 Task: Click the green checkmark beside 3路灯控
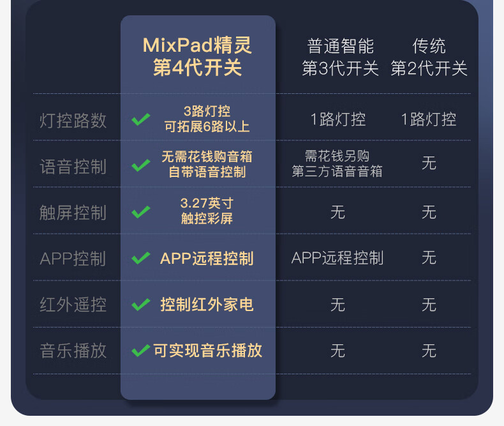[x=141, y=119]
